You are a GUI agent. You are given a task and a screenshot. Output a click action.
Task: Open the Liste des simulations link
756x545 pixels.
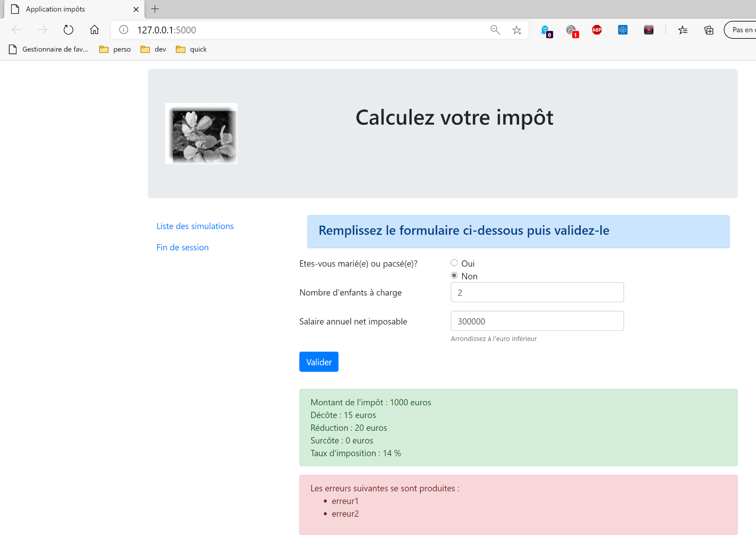(195, 226)
